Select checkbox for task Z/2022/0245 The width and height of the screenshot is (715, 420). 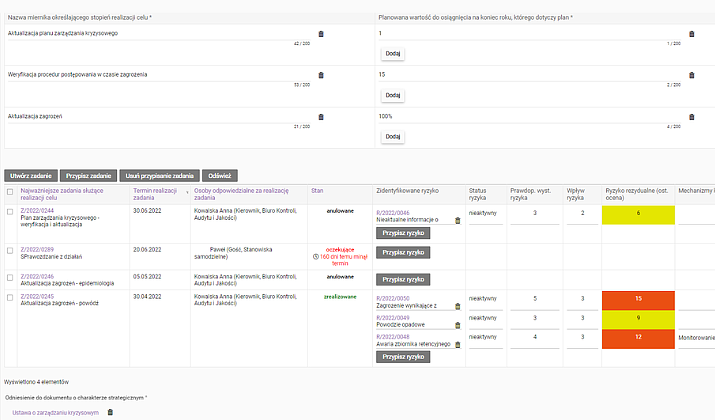tap(10, 297)
